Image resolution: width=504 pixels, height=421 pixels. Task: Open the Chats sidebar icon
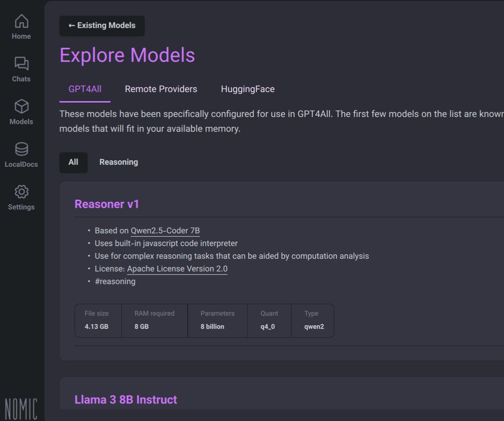pos(21,64)
